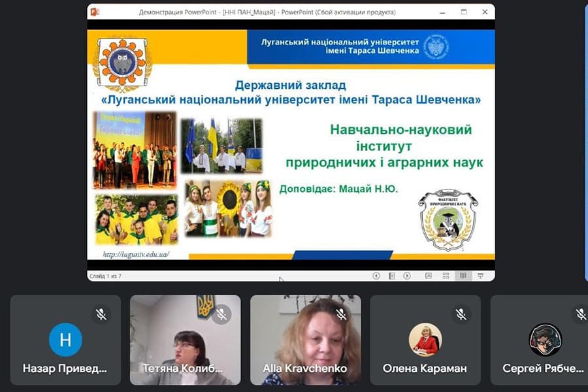The width and height of the screenshot is (588, 392).
Task: Switch to Normal view in PowerPoint status bar
Action: 428,276
